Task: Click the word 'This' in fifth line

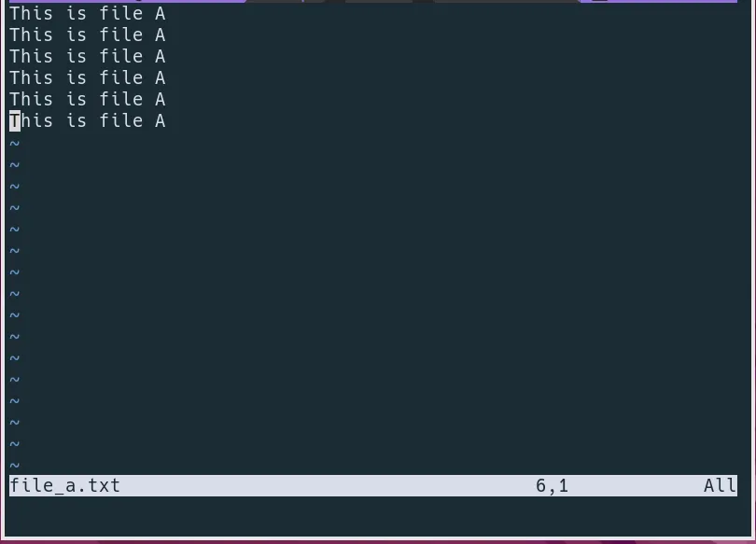Action: (31, 99)
